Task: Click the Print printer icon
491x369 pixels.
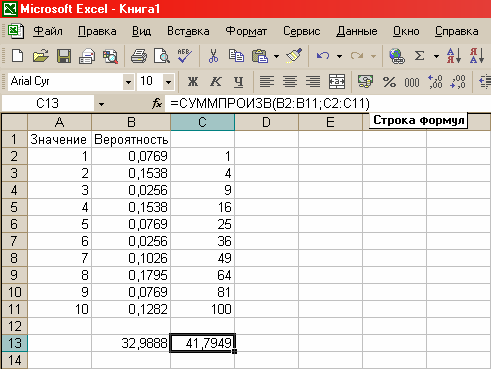Action: pos(139,56)
